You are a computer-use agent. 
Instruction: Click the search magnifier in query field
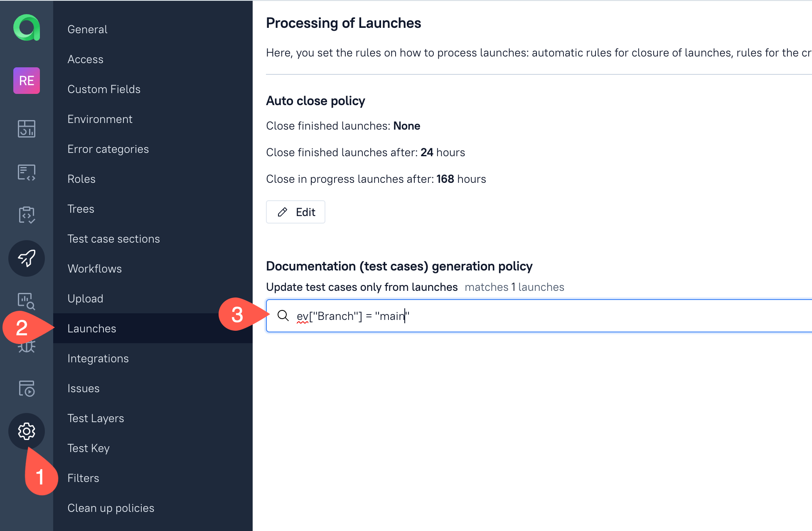click(x=283, y=316)
